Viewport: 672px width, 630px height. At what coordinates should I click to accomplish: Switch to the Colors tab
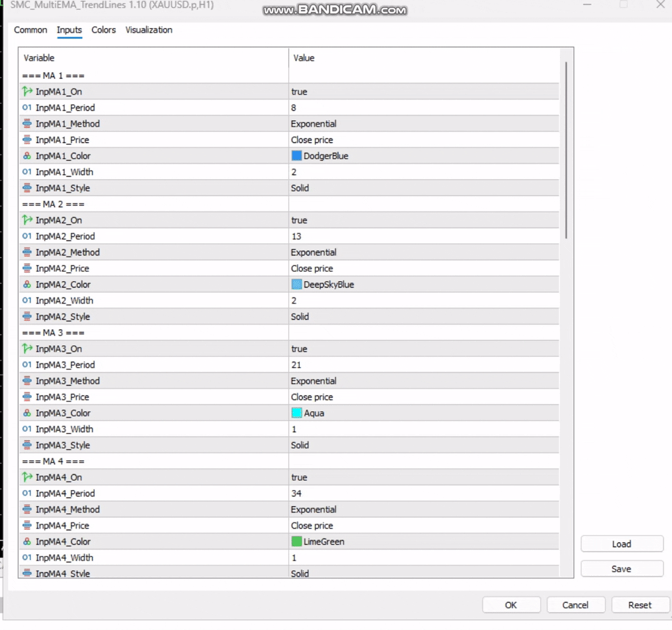click(x=104, y=30)
